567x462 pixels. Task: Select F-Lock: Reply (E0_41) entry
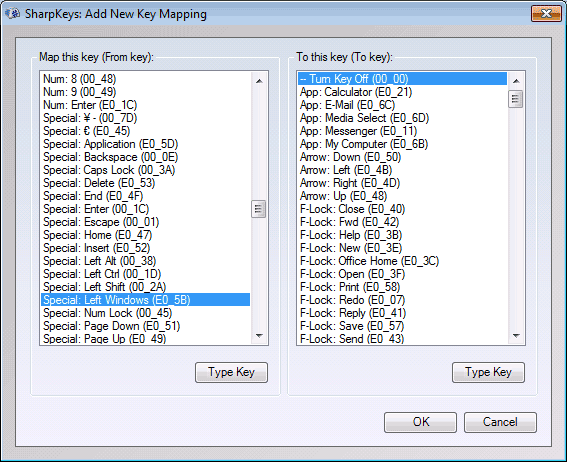[x=402, y=313]
